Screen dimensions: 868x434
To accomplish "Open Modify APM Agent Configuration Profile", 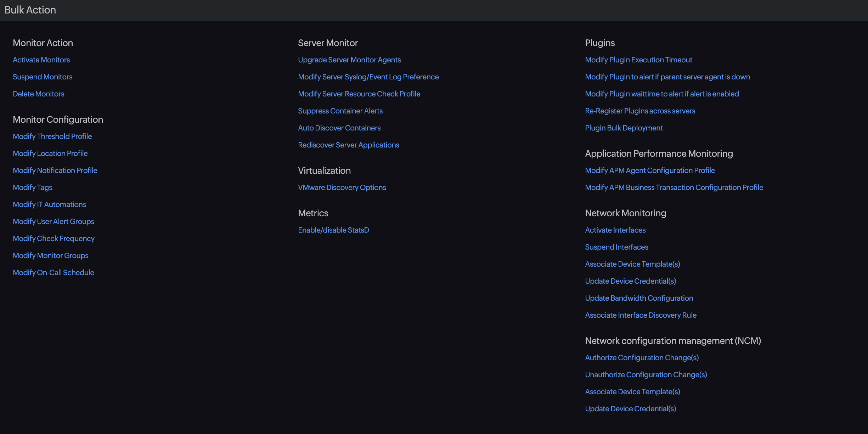I will [650, 171].
